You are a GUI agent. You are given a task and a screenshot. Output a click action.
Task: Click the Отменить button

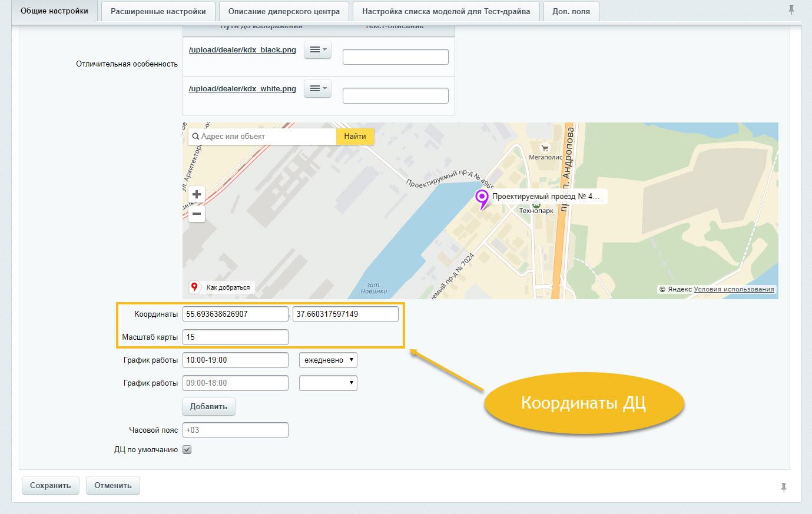pos(113,486)
